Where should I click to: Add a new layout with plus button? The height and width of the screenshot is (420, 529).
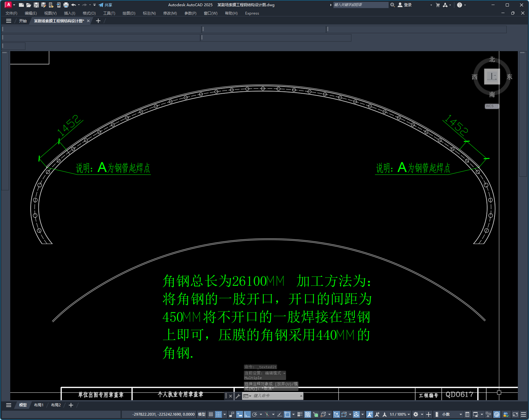point(71,405)
